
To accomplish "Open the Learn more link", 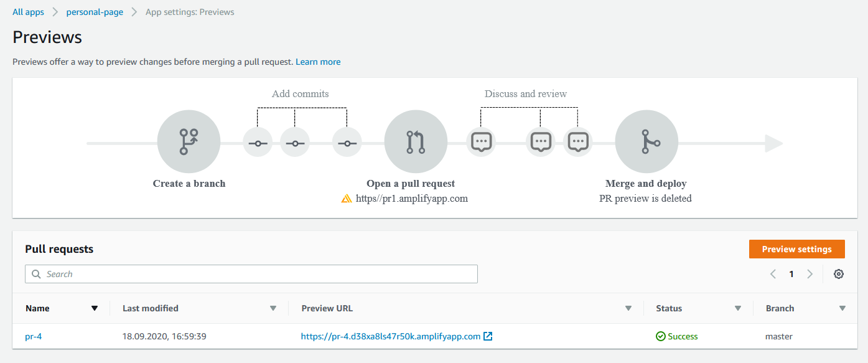I will (x=318, y=62).
